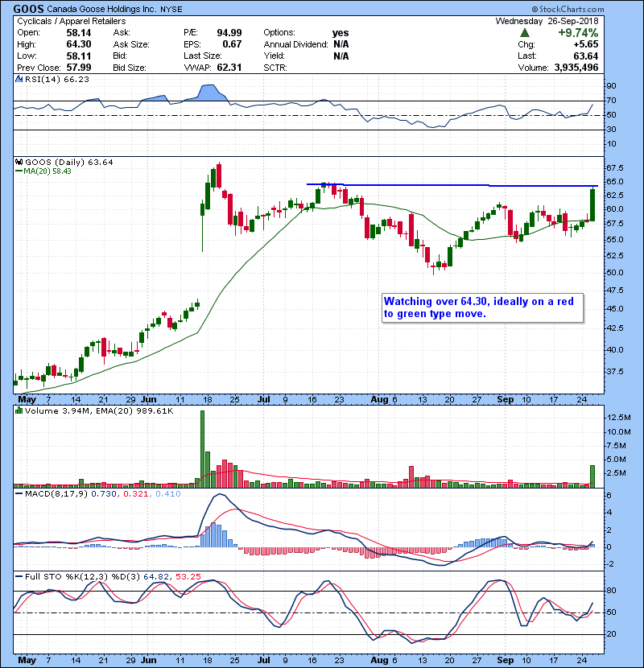
Task: Click the final large green candle on Sep 26
Action: (x=592, y=205)
